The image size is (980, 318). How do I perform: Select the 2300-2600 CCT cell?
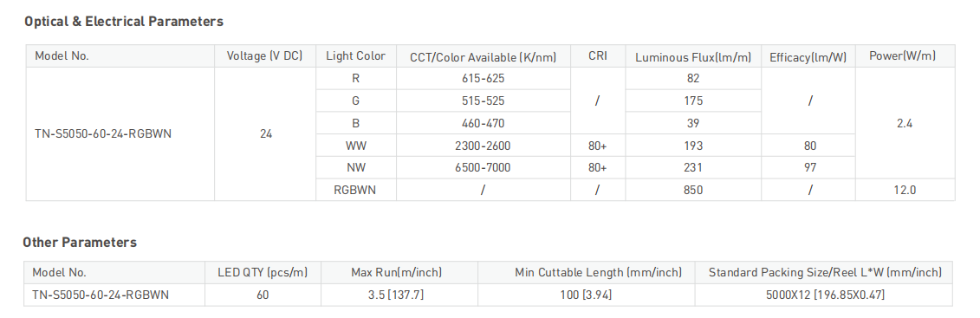click(x=484, y=146)
